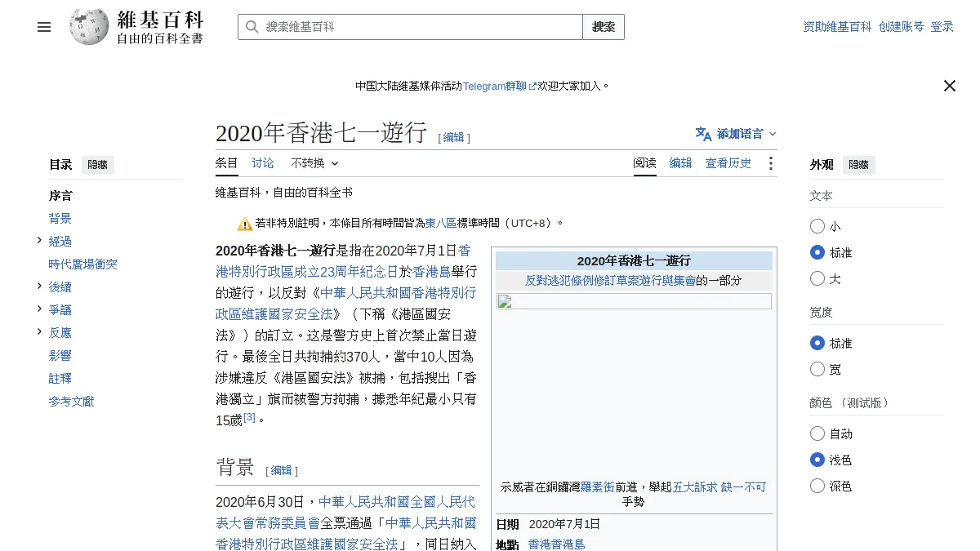Open the Telegram群聊 link
Screen dimensions: 980x551
(495, 86)
